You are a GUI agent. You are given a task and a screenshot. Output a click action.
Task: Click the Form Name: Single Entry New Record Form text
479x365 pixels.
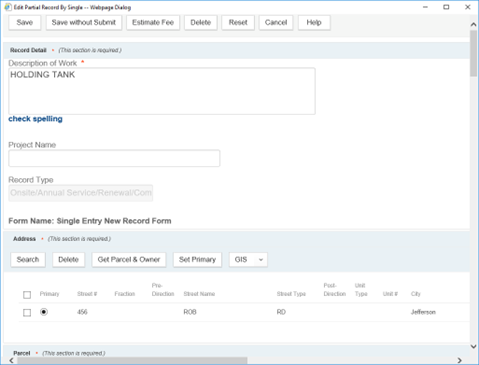[90, 221]
